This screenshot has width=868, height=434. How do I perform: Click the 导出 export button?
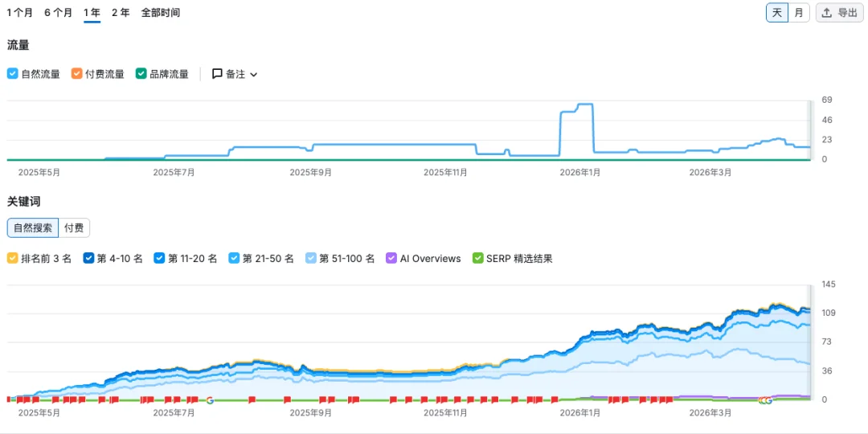(840, 13)
